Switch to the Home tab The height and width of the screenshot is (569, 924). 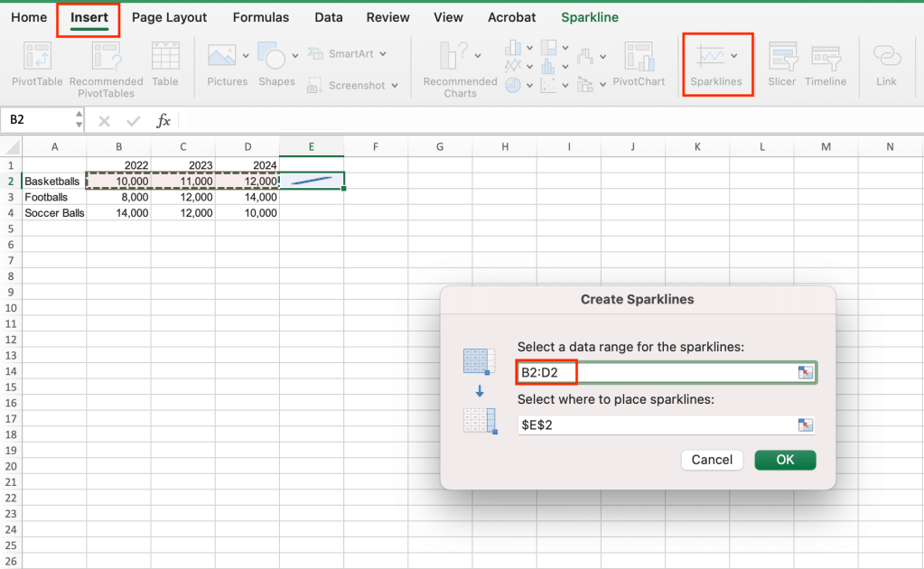click(x=29, y=17)
